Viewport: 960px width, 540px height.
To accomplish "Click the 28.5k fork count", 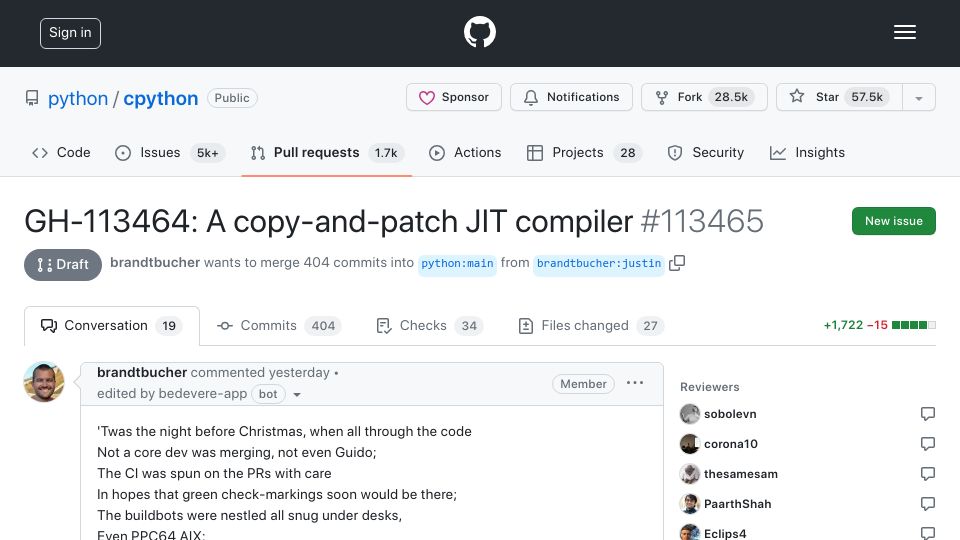I will (731, 97).
